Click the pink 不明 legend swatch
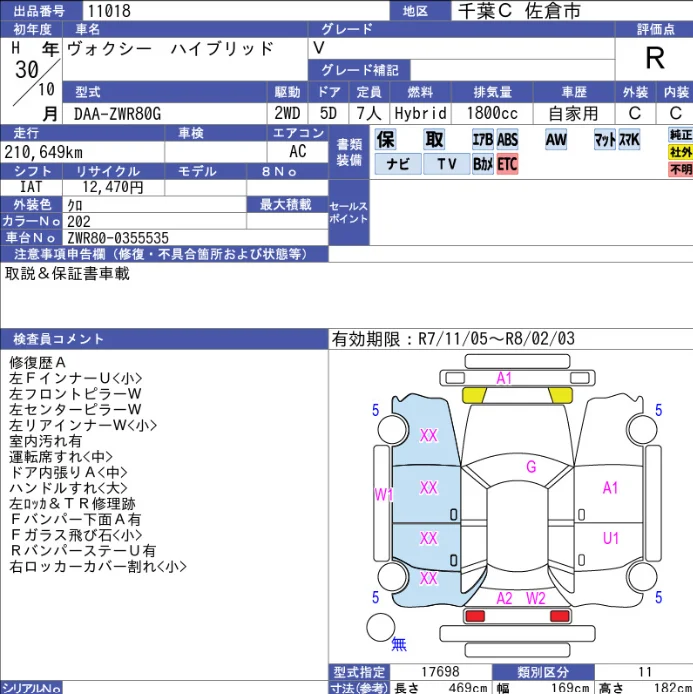Viewport: 693px width, 694px height. pyautogui.click(x=680, y=170)
